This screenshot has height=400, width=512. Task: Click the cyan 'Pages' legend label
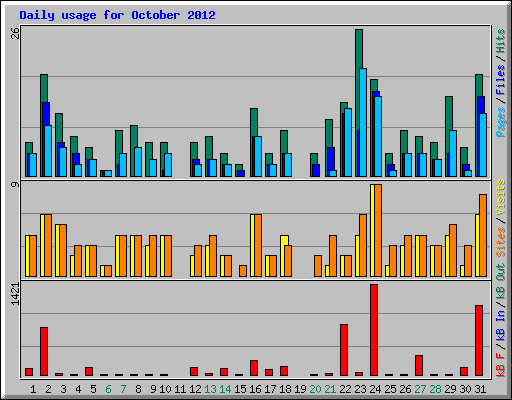tap(501, 122)
